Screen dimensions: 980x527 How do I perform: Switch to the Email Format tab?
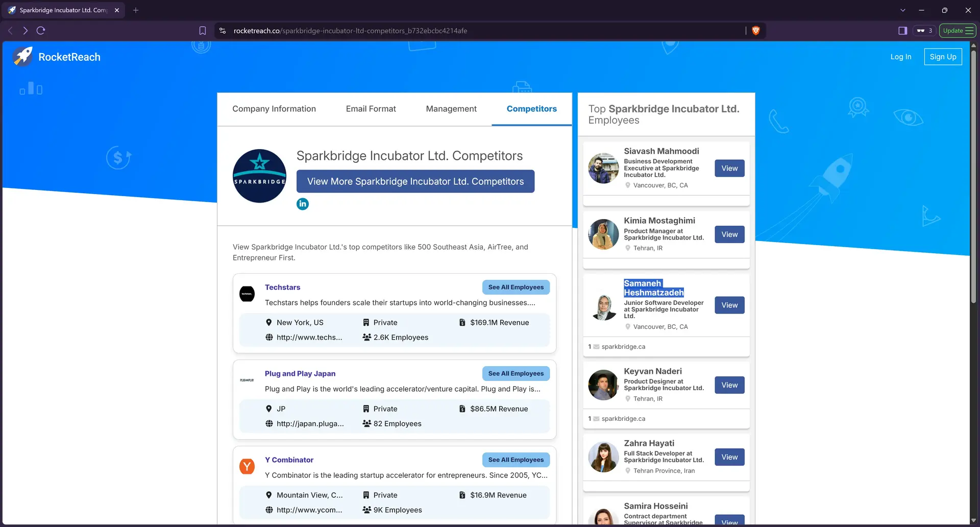click(371, 109)
